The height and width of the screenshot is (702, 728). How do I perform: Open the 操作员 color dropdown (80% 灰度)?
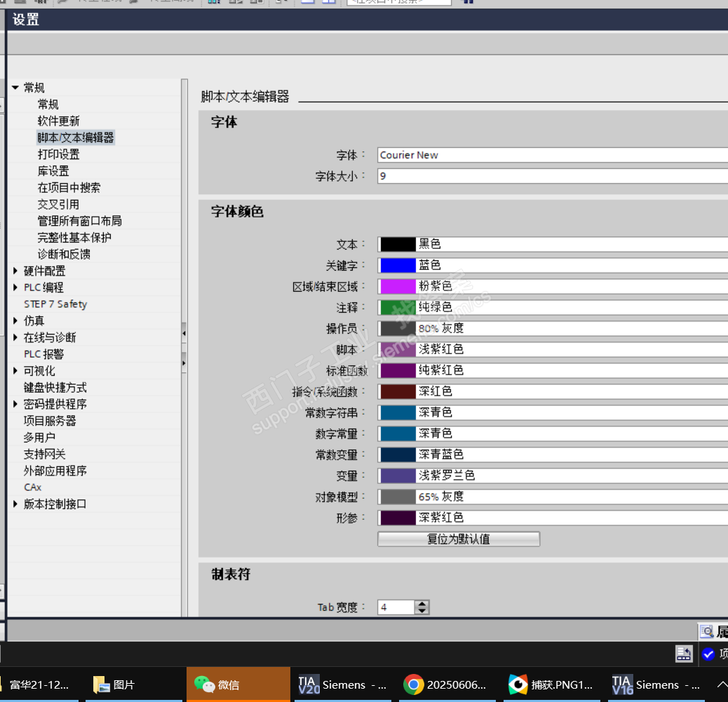(x=553, y=328)
